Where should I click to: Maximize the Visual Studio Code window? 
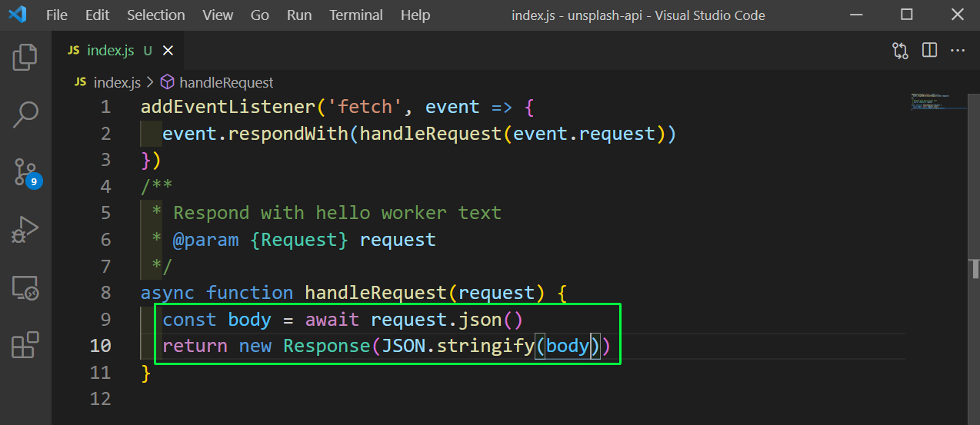coord(907,15)
